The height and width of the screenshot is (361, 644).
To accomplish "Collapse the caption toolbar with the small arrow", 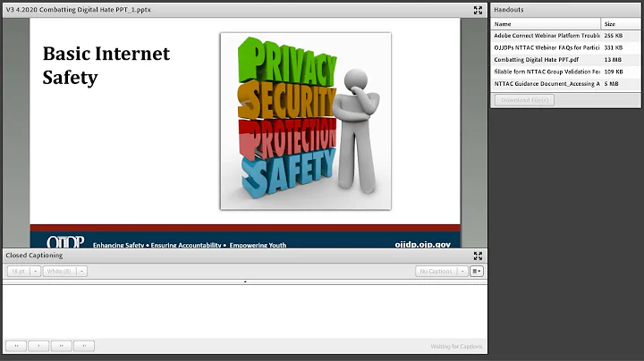I will (245, 281).
